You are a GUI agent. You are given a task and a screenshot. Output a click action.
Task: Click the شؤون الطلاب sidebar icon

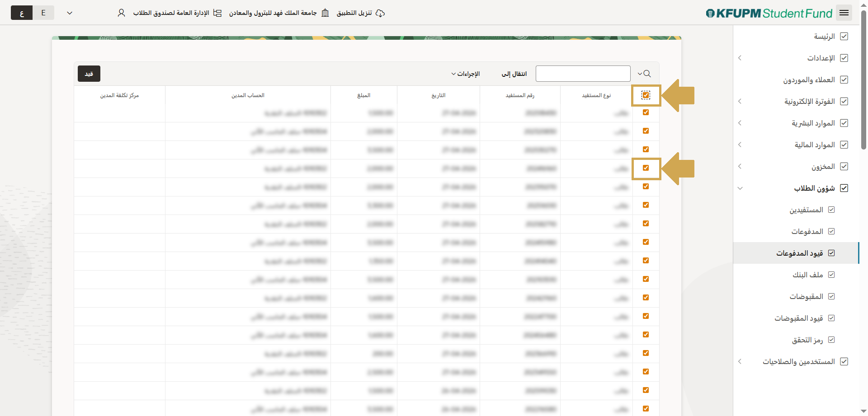point(844,188)
